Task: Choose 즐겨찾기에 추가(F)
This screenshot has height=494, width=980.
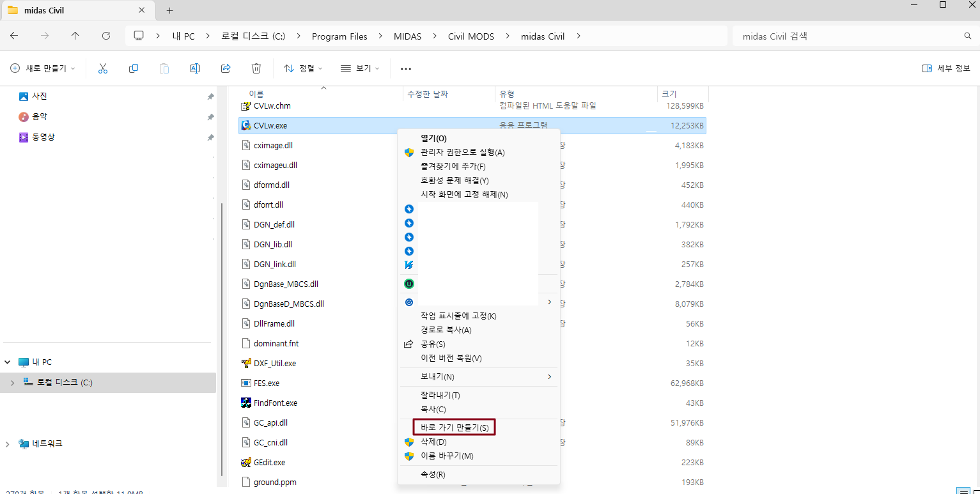Action: [479, 166]
